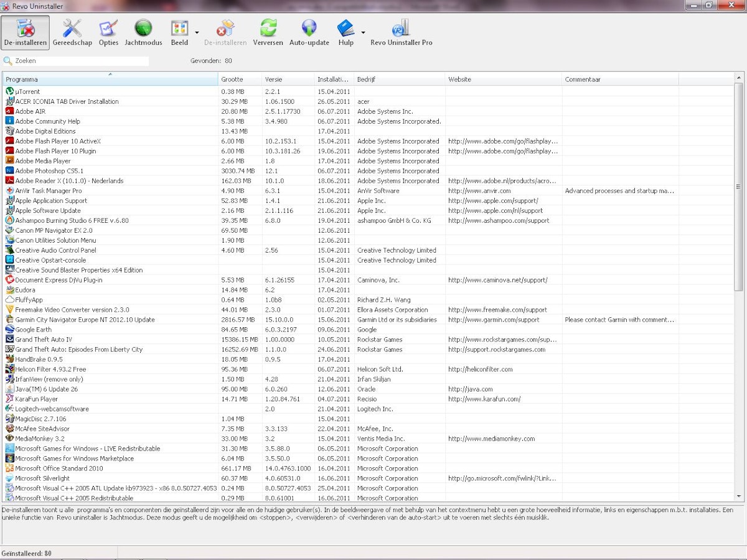
Task: Select the AnVir Task Manager Pro row
Action: click(x=369, y=190)
